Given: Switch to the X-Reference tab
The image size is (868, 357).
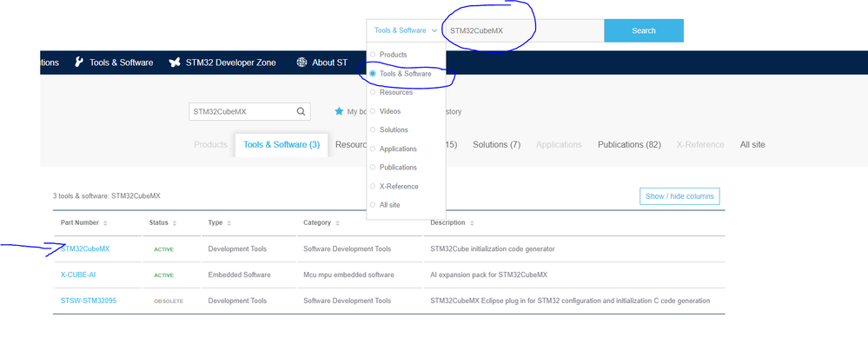Looking at the screenshot, I should tap(700, 144).
